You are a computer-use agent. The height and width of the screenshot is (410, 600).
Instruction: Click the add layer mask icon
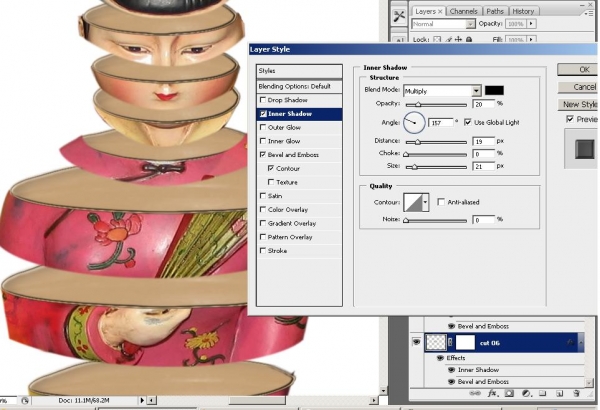509,394
